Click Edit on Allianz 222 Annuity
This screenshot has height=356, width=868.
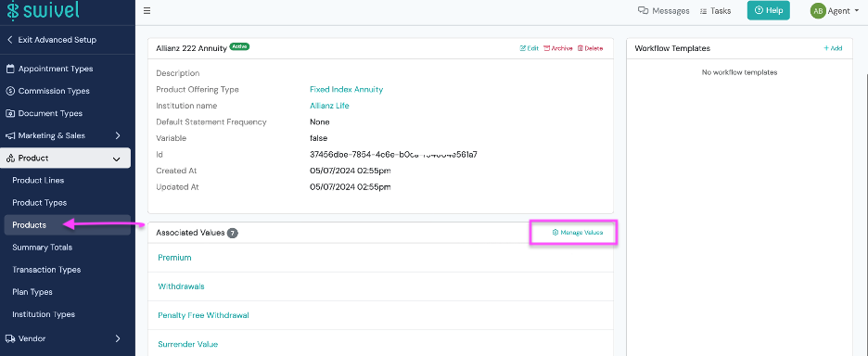click(x=530, y=48)
